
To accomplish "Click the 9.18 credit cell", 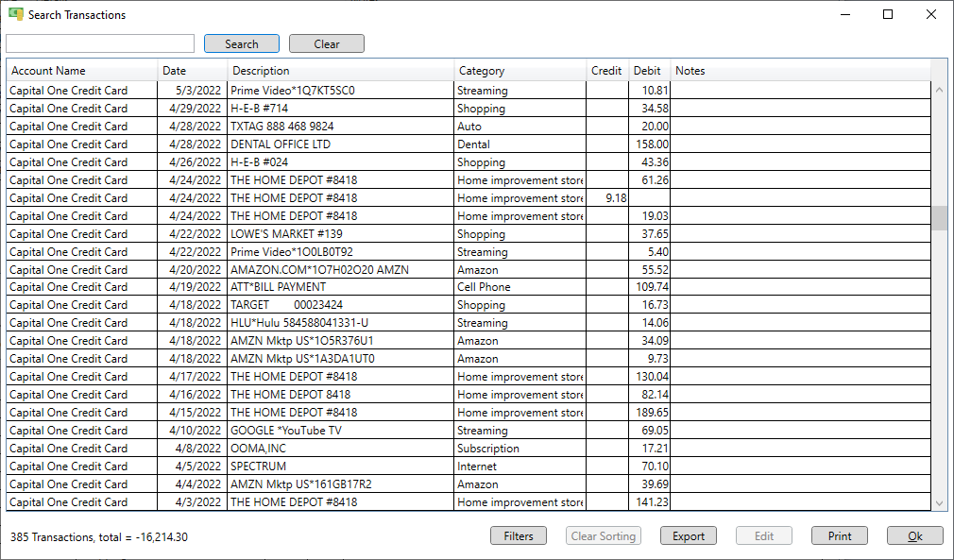I will 607,198.
